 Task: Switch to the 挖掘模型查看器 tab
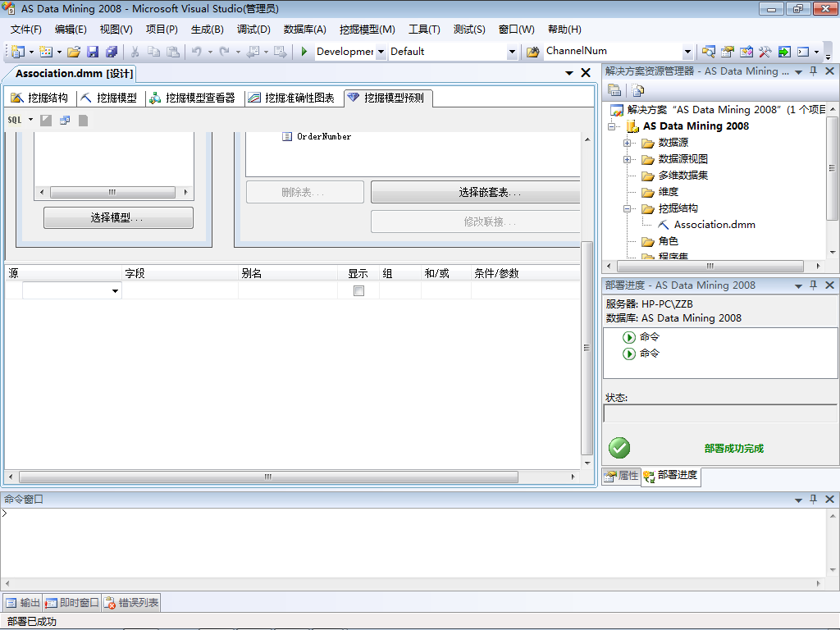tap(193, 98)
